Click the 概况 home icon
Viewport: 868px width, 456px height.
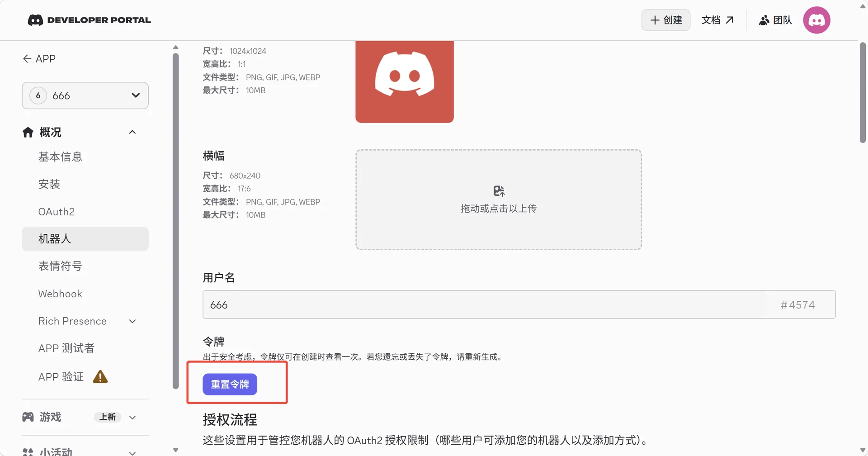pos(28,132)
